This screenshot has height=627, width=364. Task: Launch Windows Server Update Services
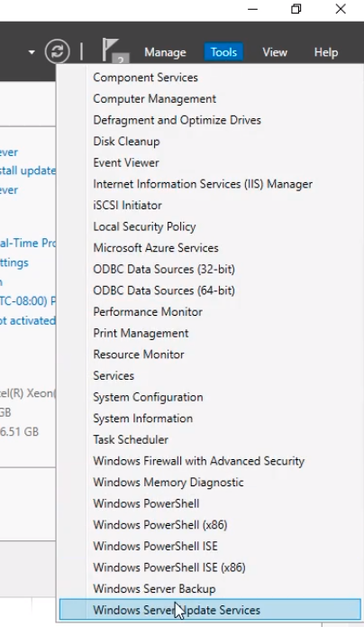[x=210, y=610]
